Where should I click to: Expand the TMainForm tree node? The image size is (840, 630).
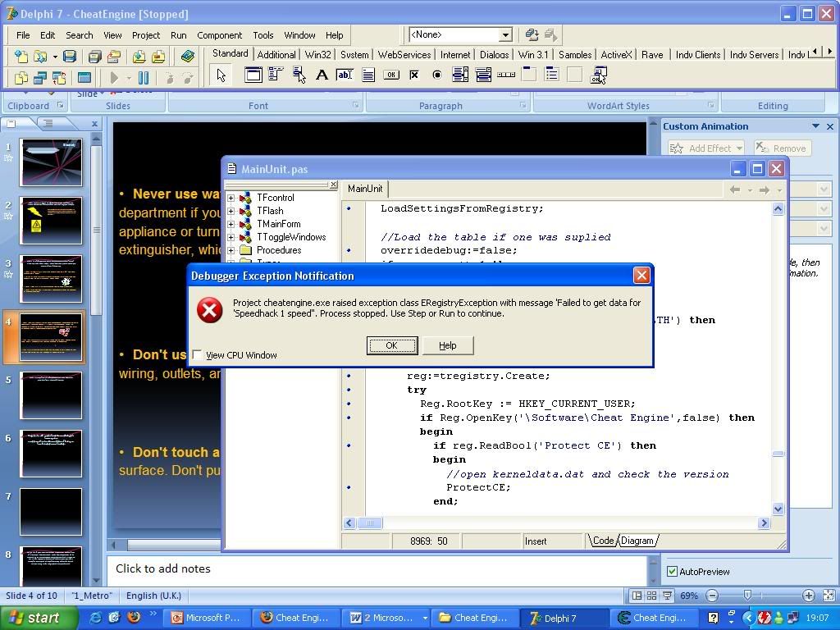[x=231, y=224]
